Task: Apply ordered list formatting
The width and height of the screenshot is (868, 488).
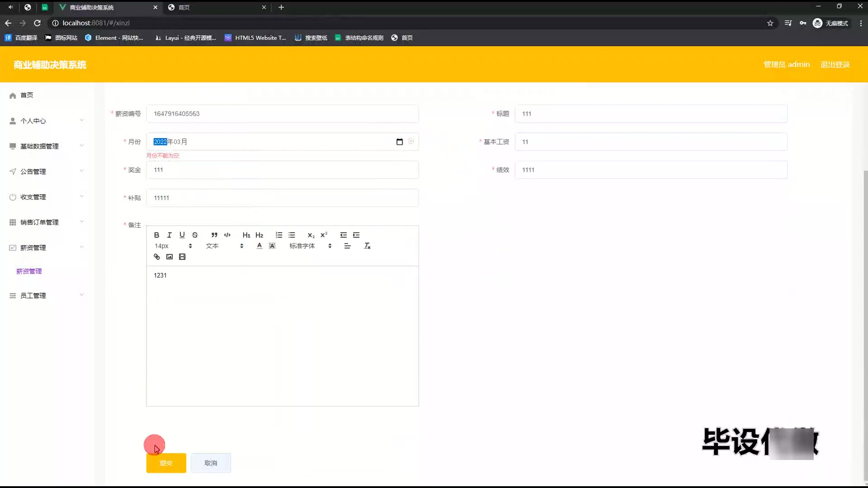Action: pyautogui.click(x=279, y=235)
